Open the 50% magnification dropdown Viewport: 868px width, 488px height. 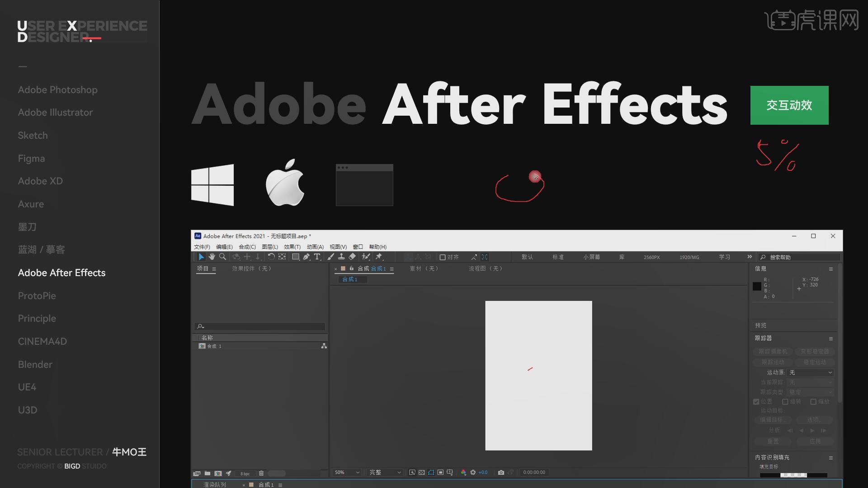pyautogui.click(x=347, y=472)
